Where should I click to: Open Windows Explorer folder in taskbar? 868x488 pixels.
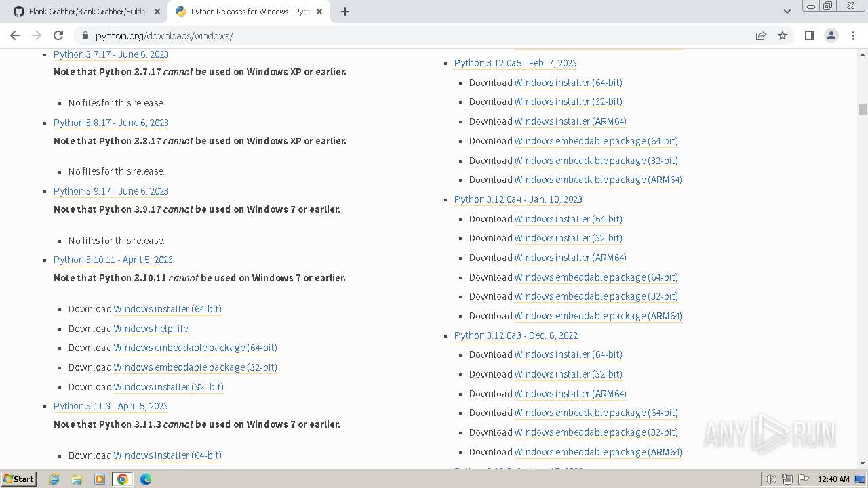[77, 479]
